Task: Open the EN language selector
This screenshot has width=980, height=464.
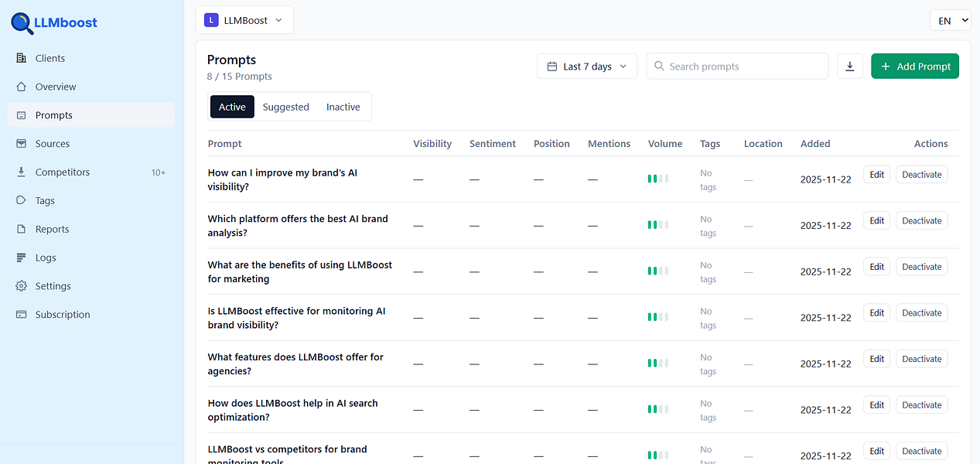Action: 950,21
